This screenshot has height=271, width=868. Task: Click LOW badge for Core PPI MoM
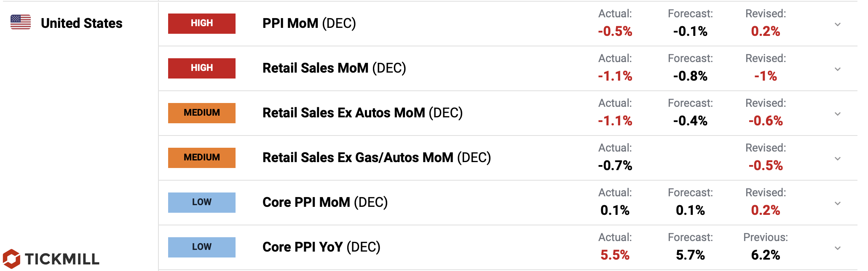[202, 203]
